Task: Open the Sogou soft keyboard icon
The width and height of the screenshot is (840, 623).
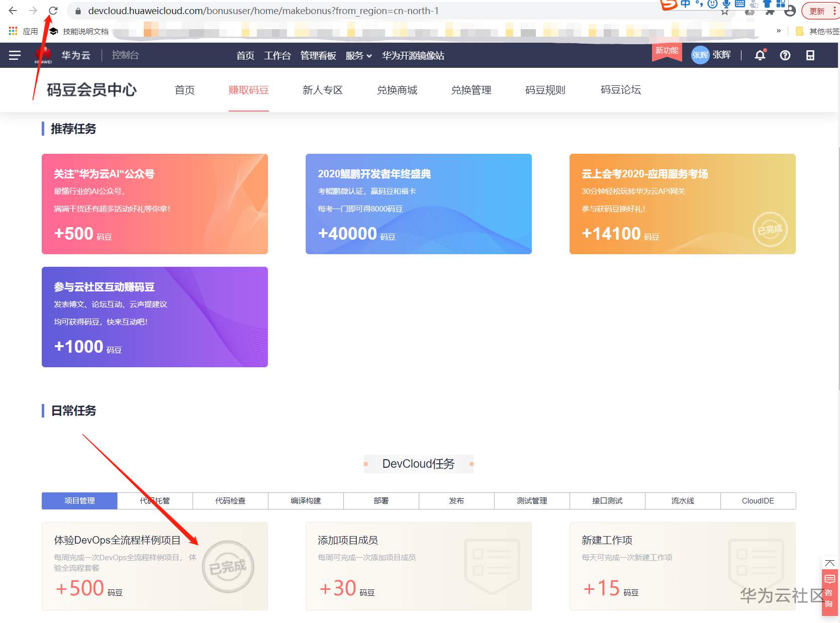Action: click(740, 4)
